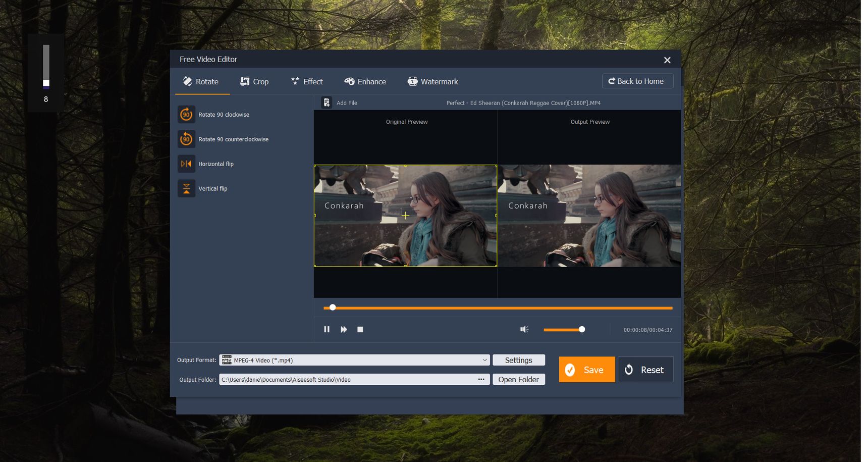Click the Original Preview video frame
868x462 pixels.
pos(405,216)
